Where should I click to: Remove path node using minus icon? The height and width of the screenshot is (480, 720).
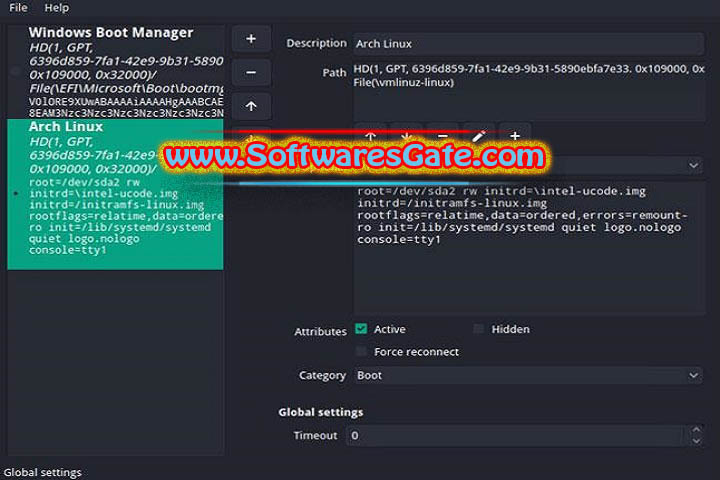pyautogui.click(x=443, y=136)
